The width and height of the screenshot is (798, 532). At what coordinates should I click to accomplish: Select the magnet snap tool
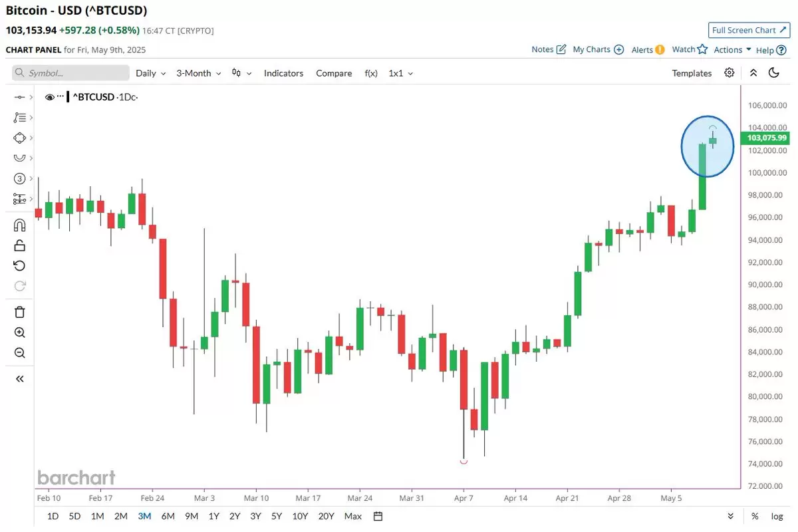tap(19, 225)
